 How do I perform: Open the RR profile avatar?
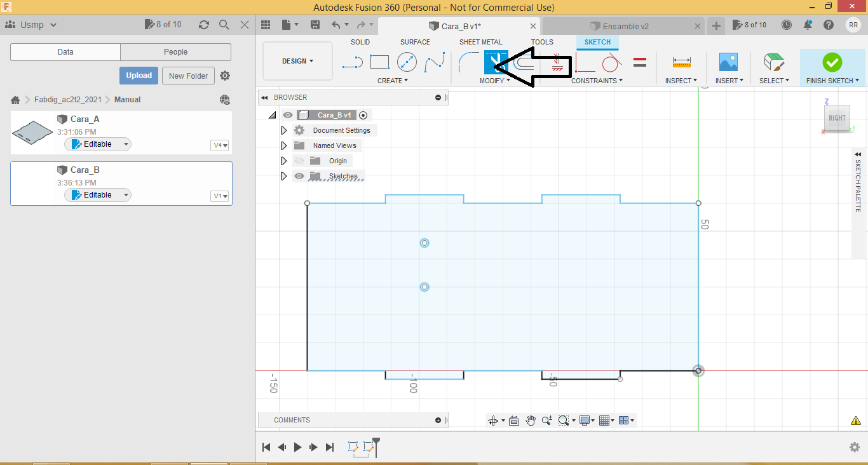[853, 25]
